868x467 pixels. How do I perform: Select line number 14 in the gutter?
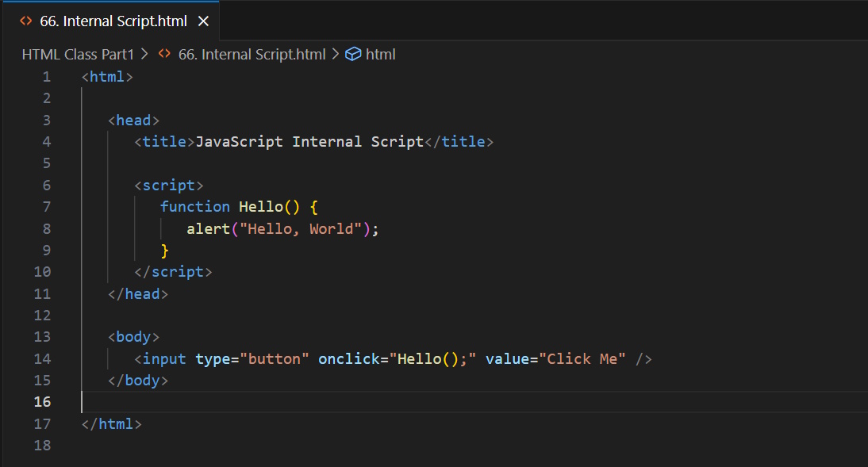[x=42, y=358]
